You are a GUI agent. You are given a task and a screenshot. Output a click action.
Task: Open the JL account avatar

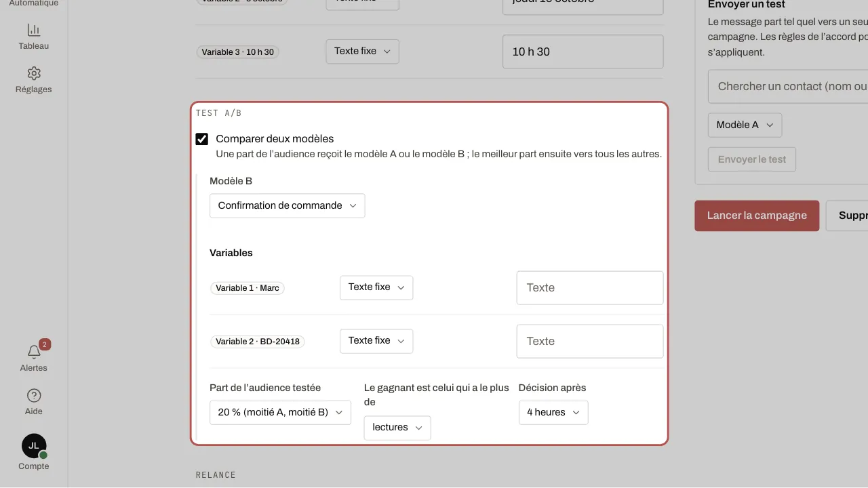pyautogui.click(x=34, y=446)
